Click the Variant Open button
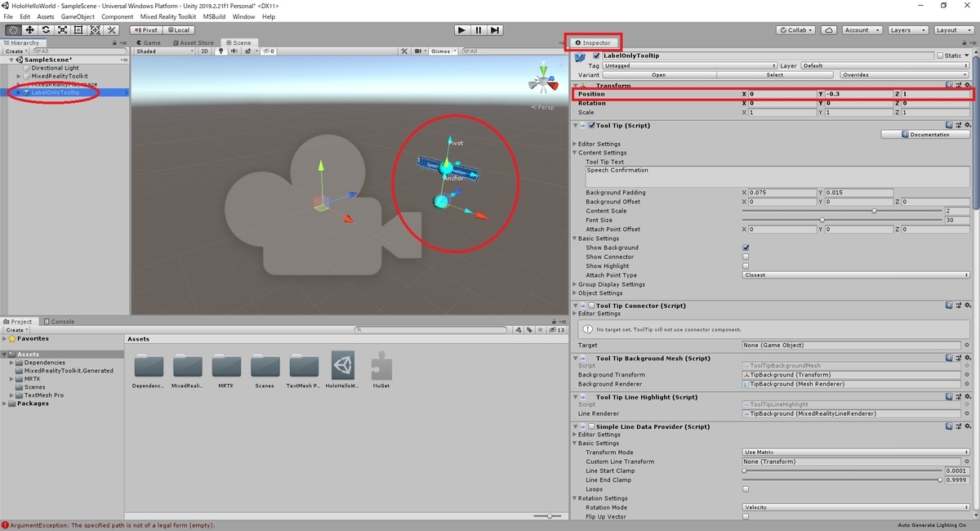This screenshot has height=531, width=980. click(659, 74)
